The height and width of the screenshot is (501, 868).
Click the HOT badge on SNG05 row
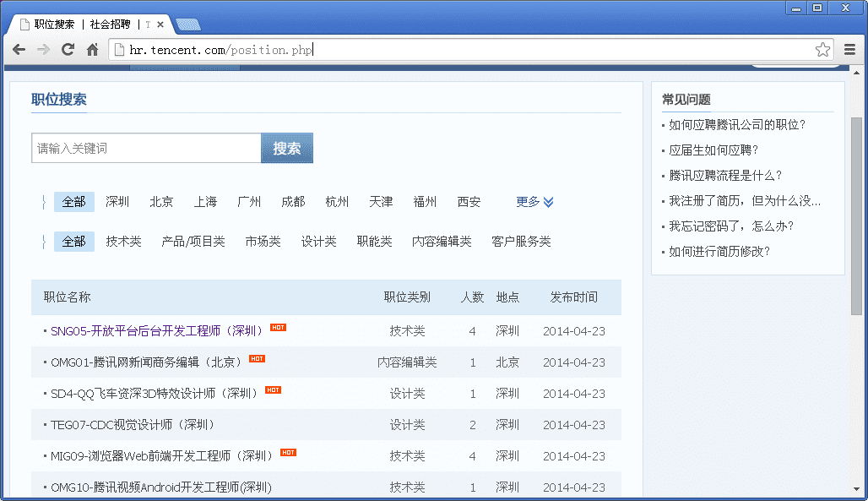coord(278,328)
